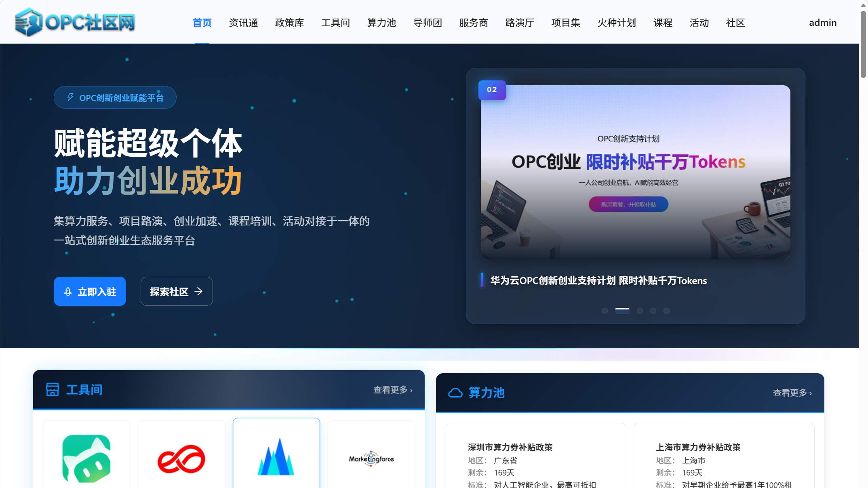The width and height of the screenshot is (868, 488).
Task: Select 活动 in the top nav
Action: [x=699, y=23]
